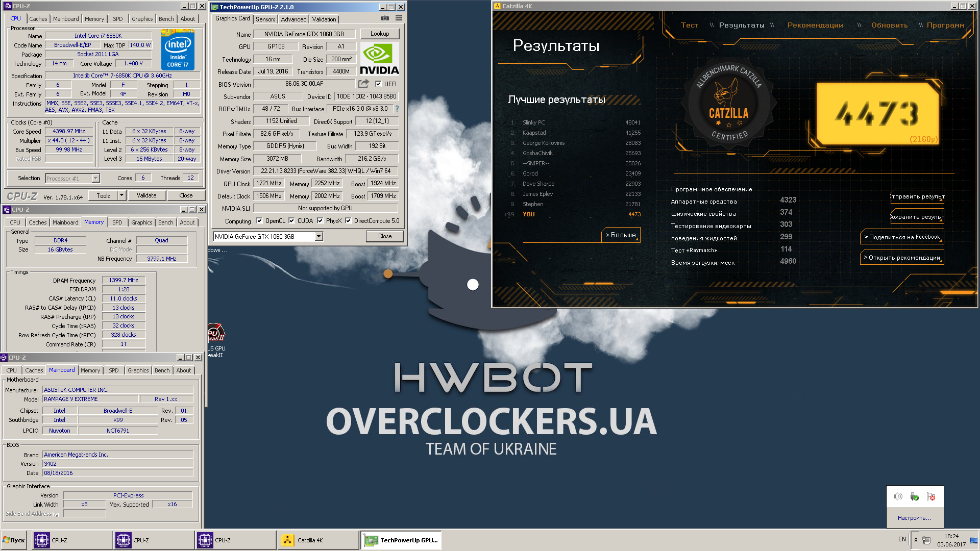Viewport: 980px width, 551px height.
Task: Toggle the UEFI checkbox
Action: tap(378, 84)
